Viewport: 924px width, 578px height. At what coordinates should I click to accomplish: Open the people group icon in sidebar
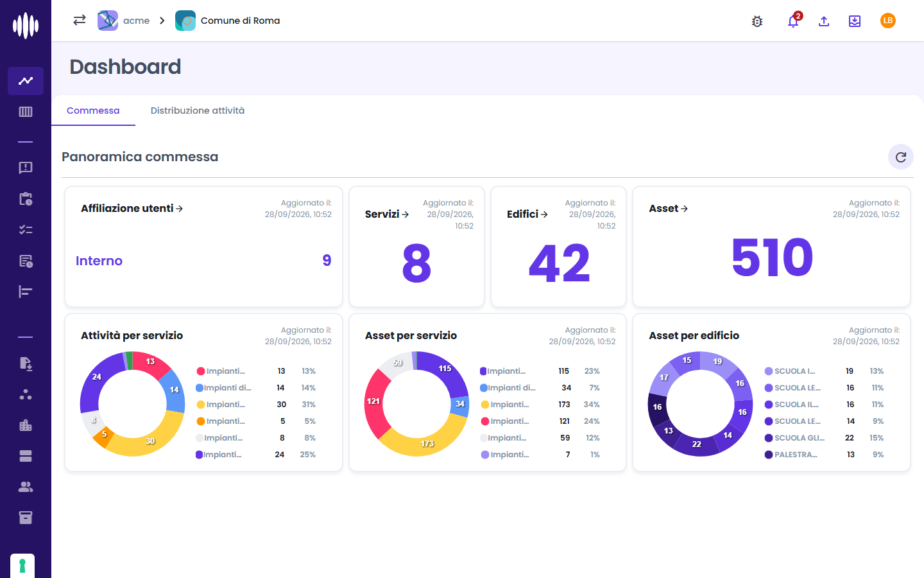click(26, 487)
